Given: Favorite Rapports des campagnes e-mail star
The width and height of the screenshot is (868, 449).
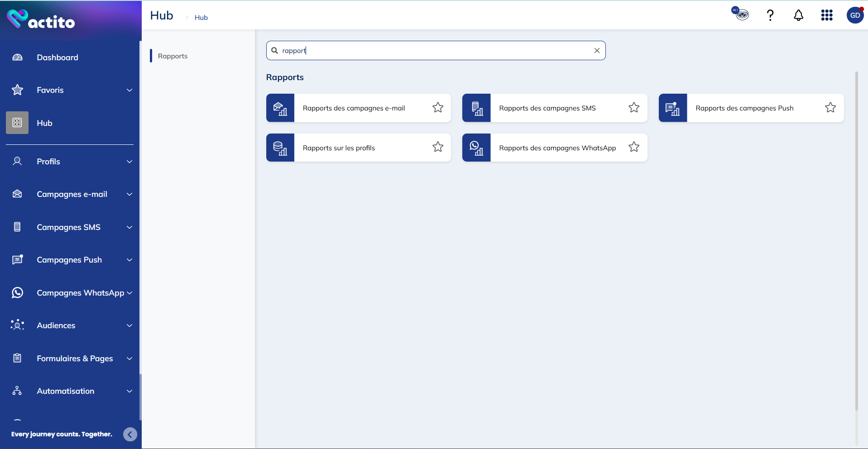Looking at the screenshot, I should tap(437, 108).
